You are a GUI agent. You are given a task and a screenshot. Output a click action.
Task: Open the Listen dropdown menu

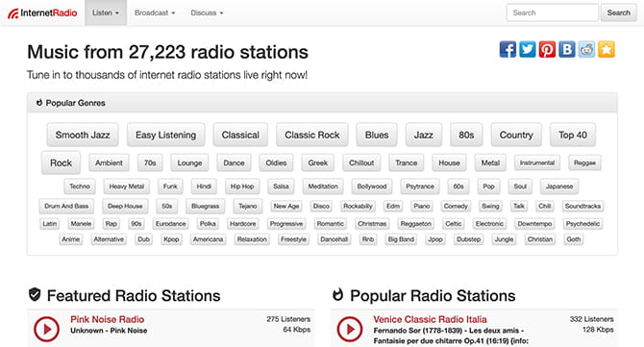(106, 12)
